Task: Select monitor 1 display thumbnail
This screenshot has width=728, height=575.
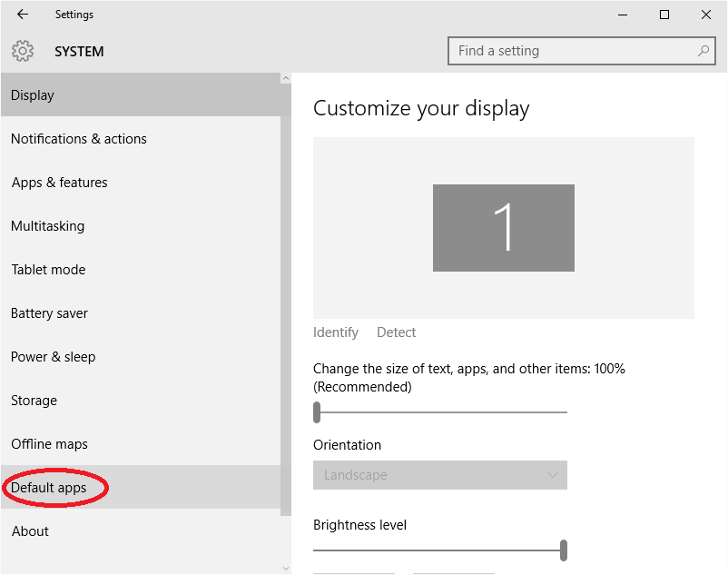Action: 504,228
